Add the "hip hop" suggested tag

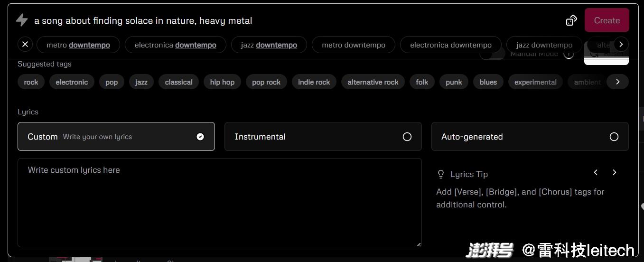coord(222,82)
